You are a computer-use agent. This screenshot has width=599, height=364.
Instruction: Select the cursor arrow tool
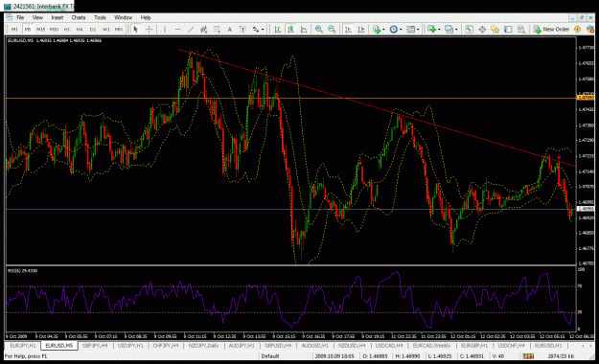(135, 30)
